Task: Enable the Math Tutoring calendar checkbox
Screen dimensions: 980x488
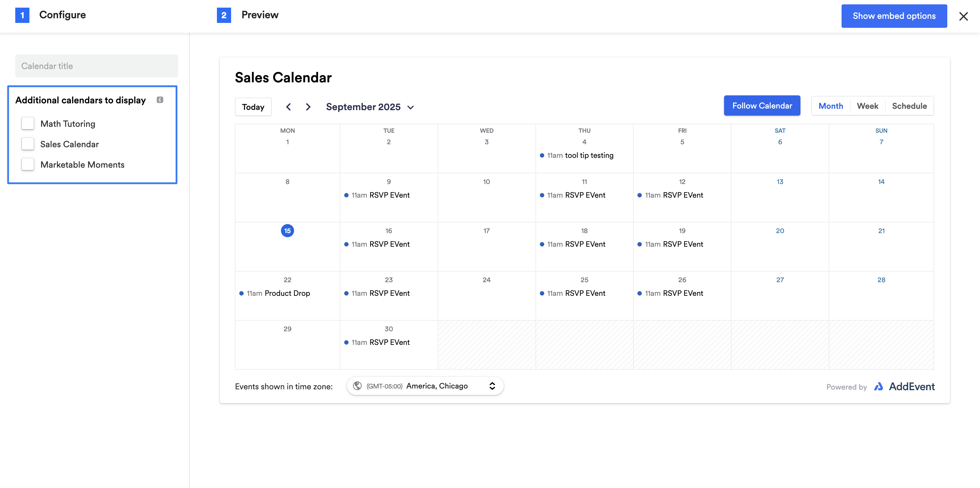Action: [x=28, y=124]
